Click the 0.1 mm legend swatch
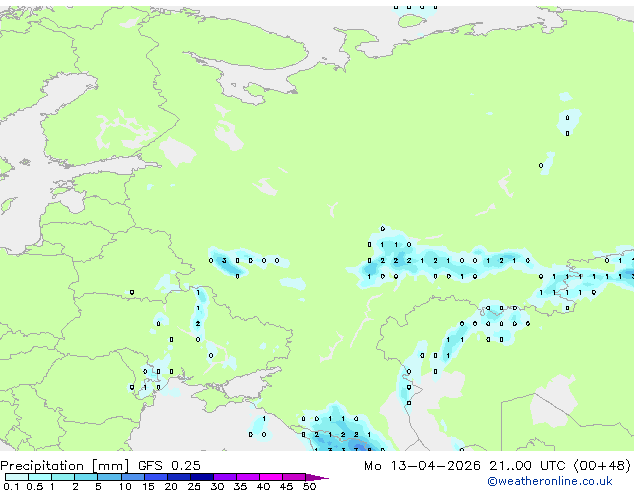This screenshot has height=490, width=634. [12, 478]
